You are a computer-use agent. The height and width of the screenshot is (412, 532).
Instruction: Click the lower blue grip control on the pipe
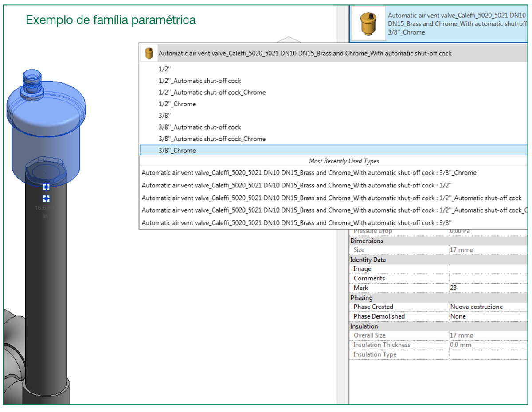[x=46, y=198]
